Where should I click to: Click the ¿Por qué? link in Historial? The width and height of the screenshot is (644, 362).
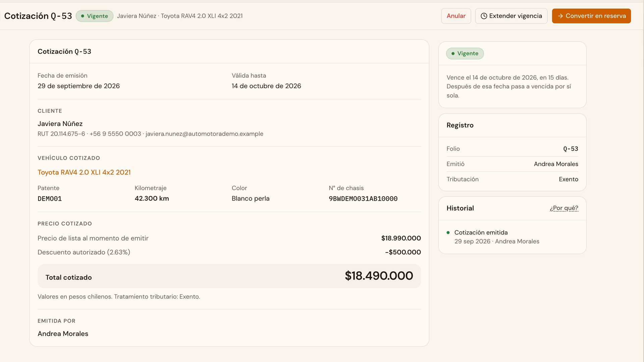(564, 208)
